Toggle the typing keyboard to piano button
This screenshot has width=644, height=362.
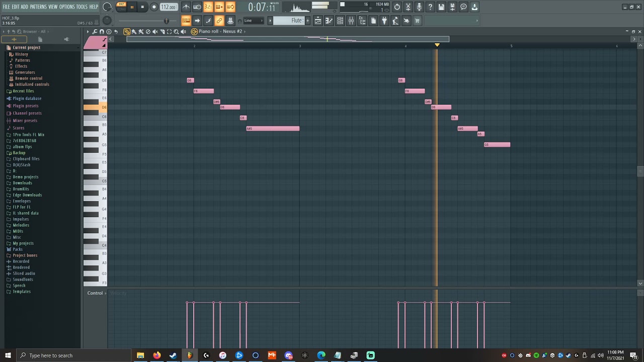point(186,21)
